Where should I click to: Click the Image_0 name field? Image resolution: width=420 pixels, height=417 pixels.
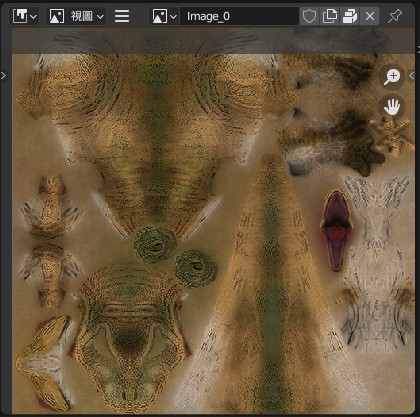[239, 16]
